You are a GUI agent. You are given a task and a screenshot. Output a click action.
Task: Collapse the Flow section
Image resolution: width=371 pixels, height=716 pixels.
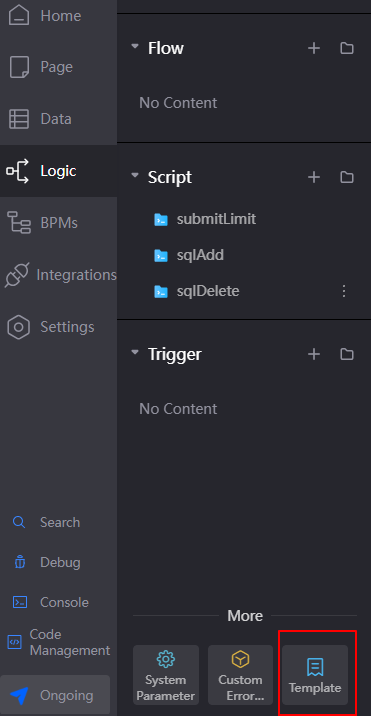[x=135, y=47]
